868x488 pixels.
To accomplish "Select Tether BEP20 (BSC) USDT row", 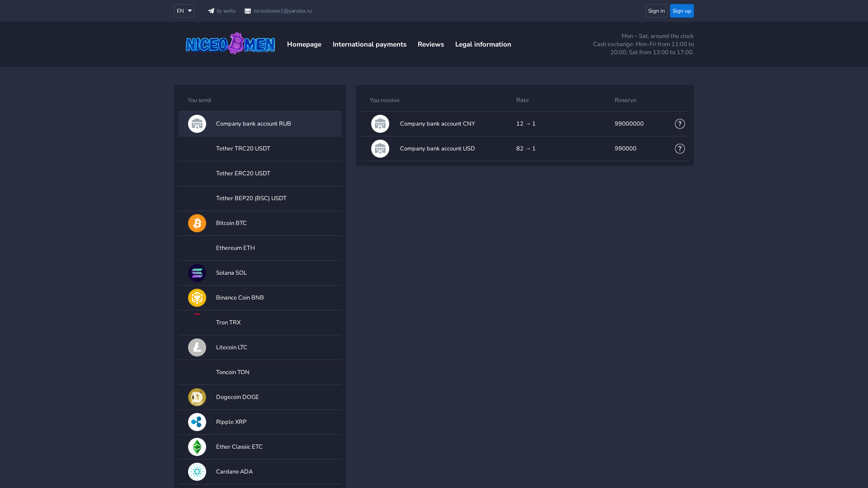I will point(260,198).
